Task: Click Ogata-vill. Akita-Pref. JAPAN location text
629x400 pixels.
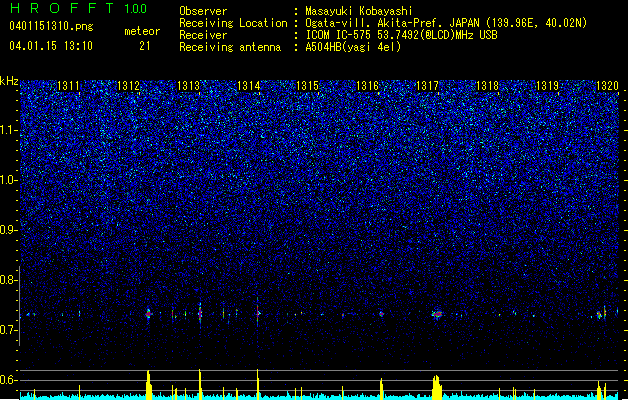Action: (x=446, y=23)
